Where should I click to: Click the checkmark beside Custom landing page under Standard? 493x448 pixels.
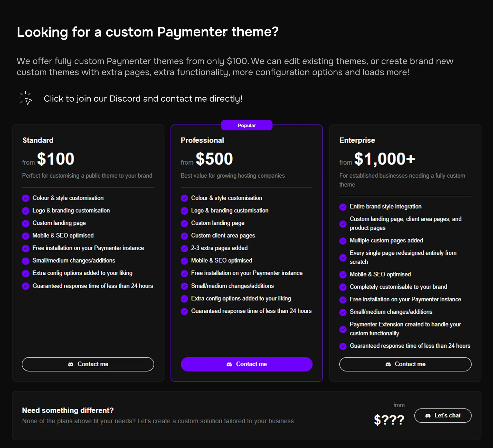click(26, 223)
